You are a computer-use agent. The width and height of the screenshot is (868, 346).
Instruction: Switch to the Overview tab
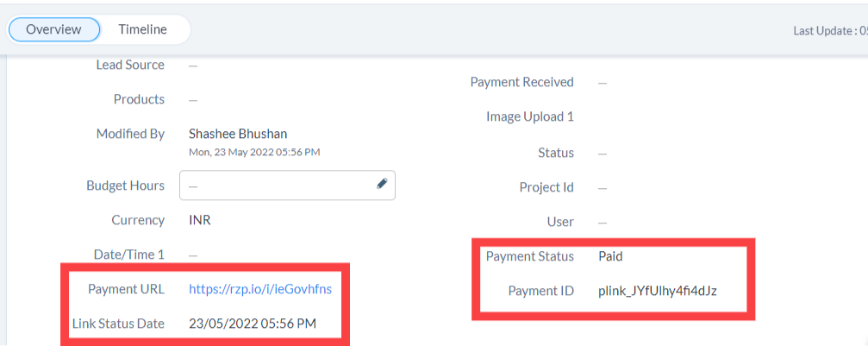(x=53, y=29)
